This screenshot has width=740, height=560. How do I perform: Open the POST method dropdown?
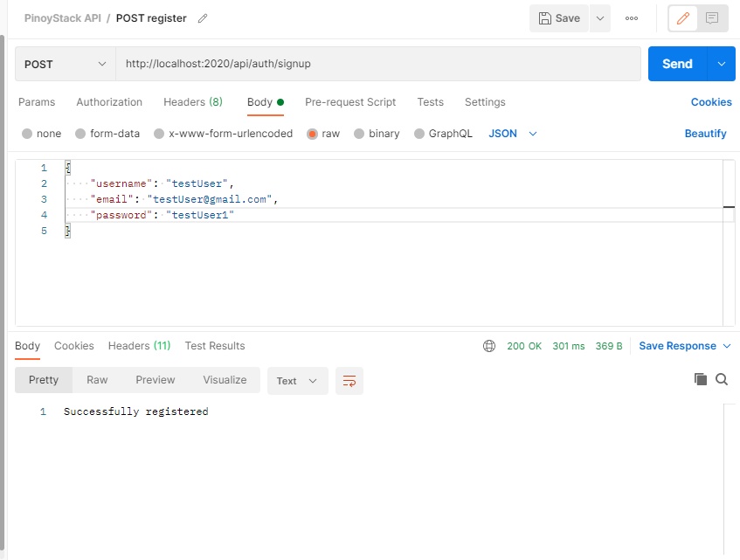pyautogui.click(x=64, y=63)
